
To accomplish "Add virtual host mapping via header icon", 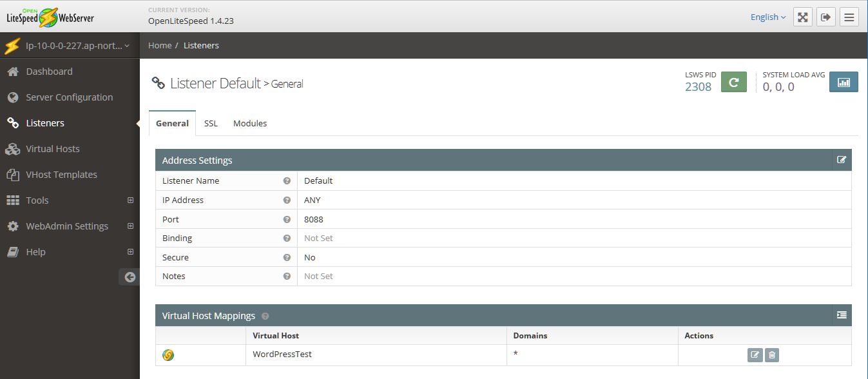I will click(x=842, y=315).
